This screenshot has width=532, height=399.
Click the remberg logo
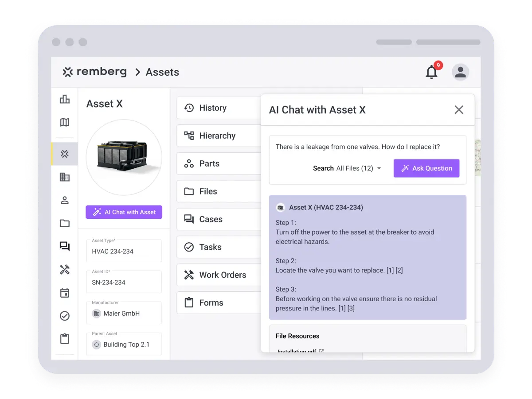94,72
